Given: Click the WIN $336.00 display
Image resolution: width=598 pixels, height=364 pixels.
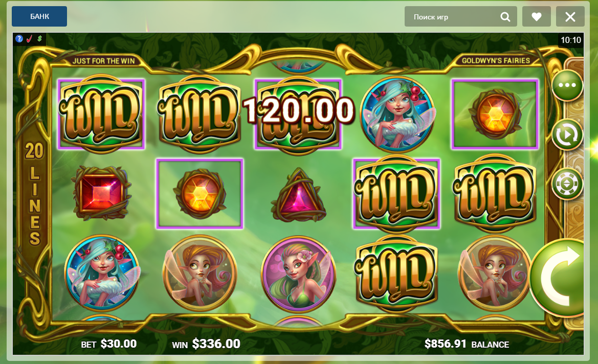Looking at the screenshot, I should click(206, 344).
